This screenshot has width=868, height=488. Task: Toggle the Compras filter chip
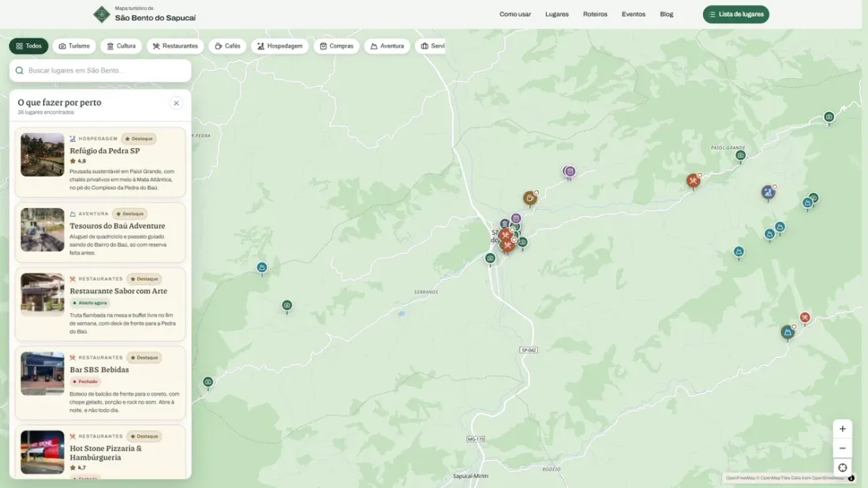point(337,46)
